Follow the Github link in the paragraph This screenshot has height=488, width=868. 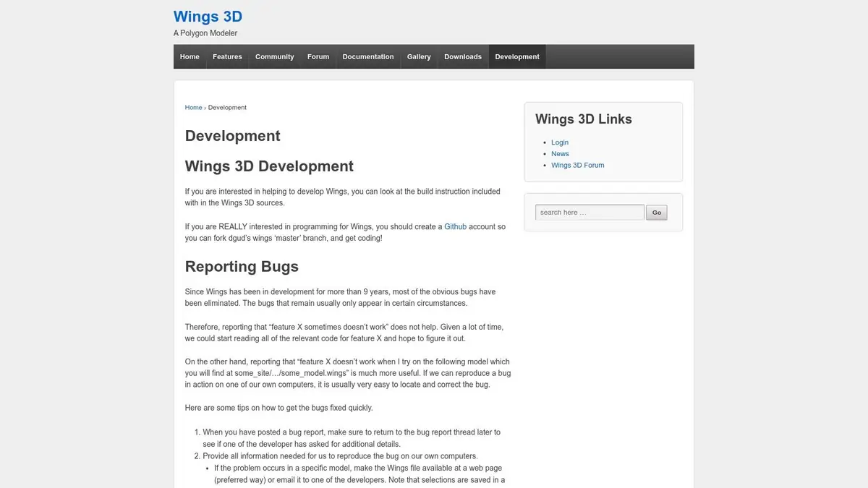point(455,226)
